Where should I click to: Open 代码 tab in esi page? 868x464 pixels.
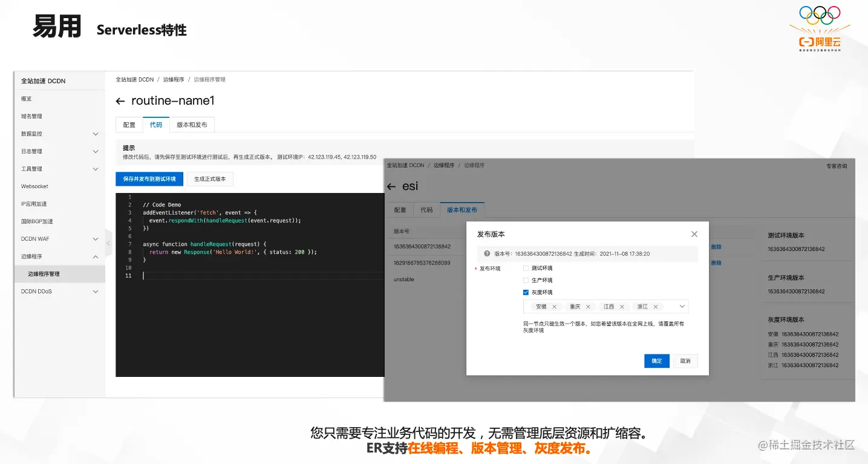coord(427,210)
